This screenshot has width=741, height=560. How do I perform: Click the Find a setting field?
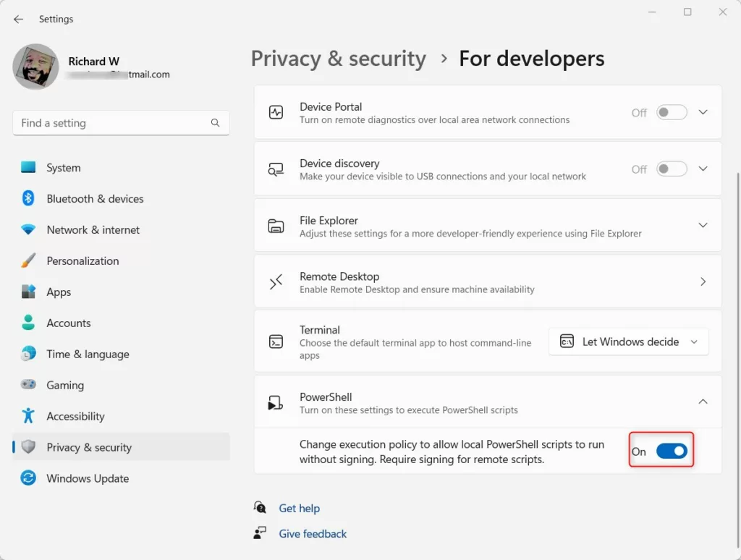tap(121, 123)
